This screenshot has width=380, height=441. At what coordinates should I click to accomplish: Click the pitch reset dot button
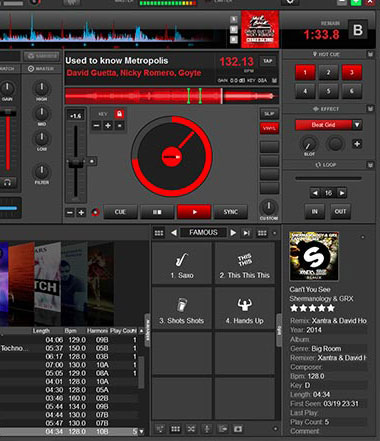tap(92, 162)
